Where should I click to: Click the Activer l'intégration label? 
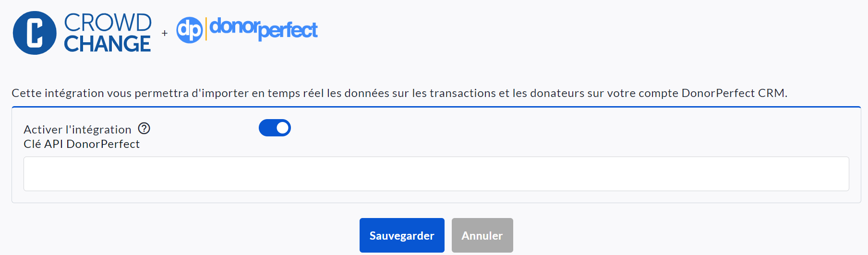(77, 130)
